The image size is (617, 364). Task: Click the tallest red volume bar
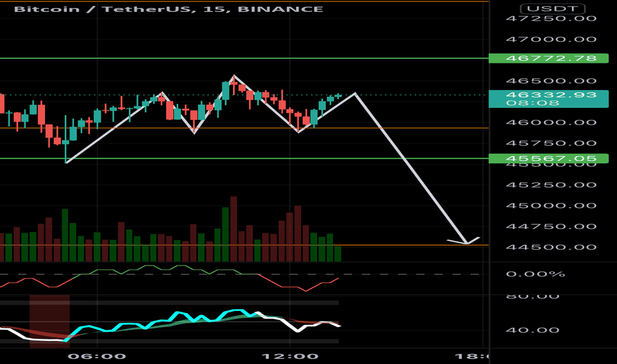pos(233,229)
